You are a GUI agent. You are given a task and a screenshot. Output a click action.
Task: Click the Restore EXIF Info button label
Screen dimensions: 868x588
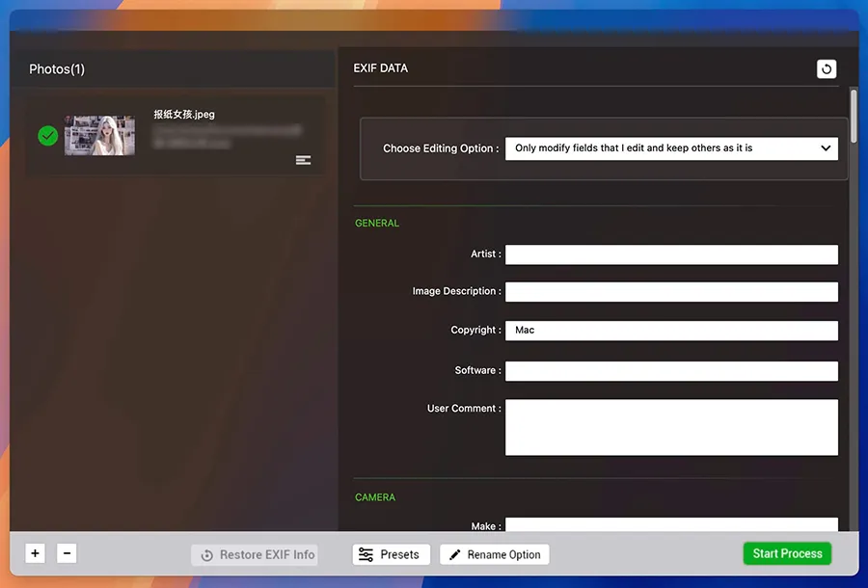pos(267,555)
